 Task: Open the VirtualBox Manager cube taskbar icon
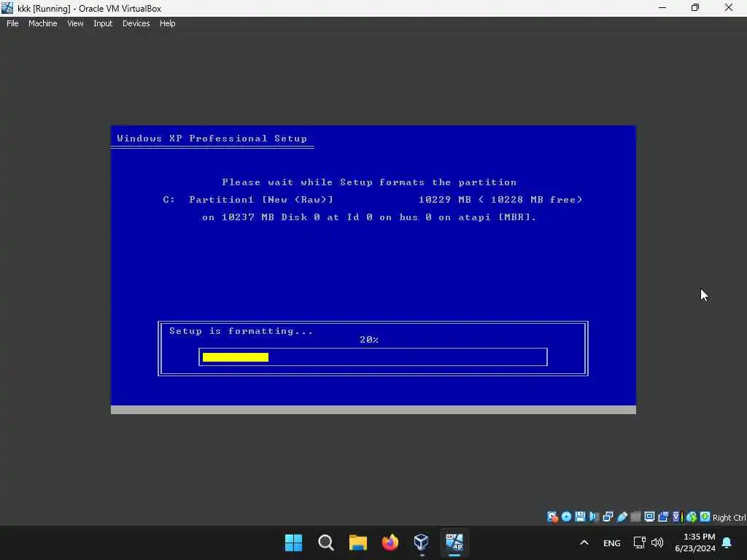point(422,542)
